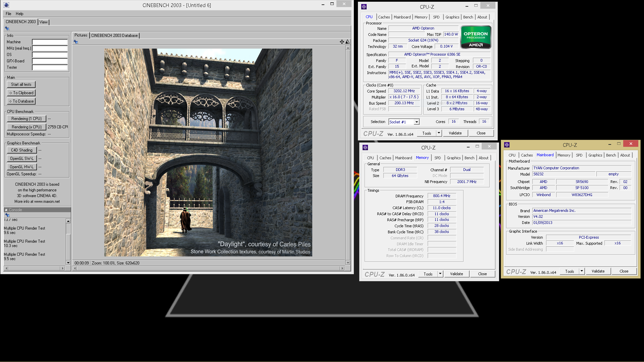
Task: Click picture view horizontal scrollbar right arrow
Action: 342,268
